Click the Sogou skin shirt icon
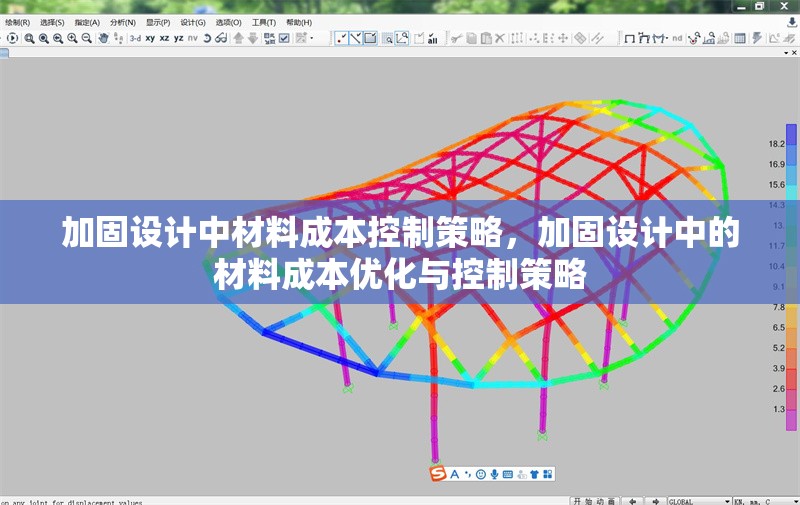Viewport: 800px width, 505px height. [x=534, y=474]
